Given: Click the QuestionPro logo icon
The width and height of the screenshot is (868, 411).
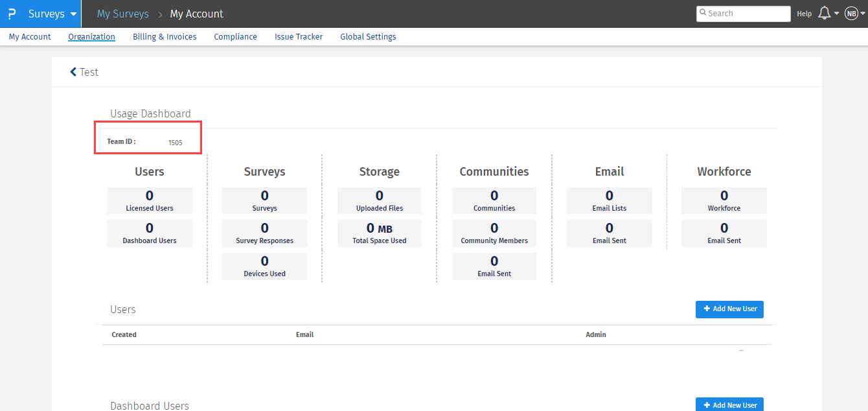Looking at the screenshot, I should click(x=12, y=14).
